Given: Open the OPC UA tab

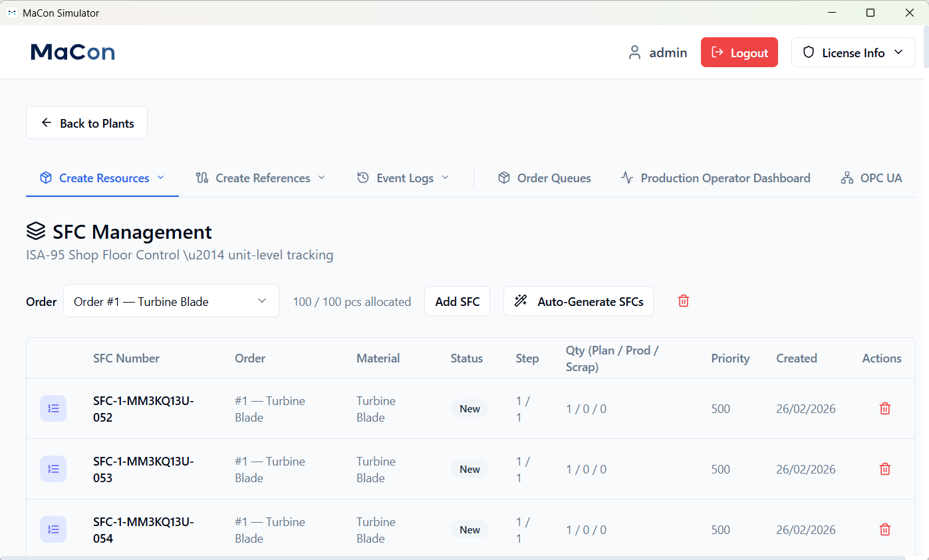Looking at the screenshot, I should pyautogui.click(x=871, y=178).
